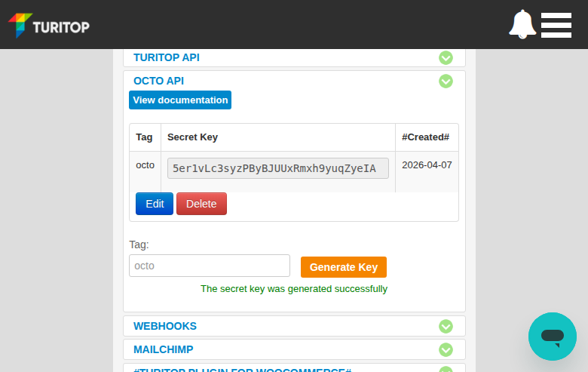The width and height of the screenshot is (588, 372).
Task: Open the hamburger menu
Action: pos(556,25)
